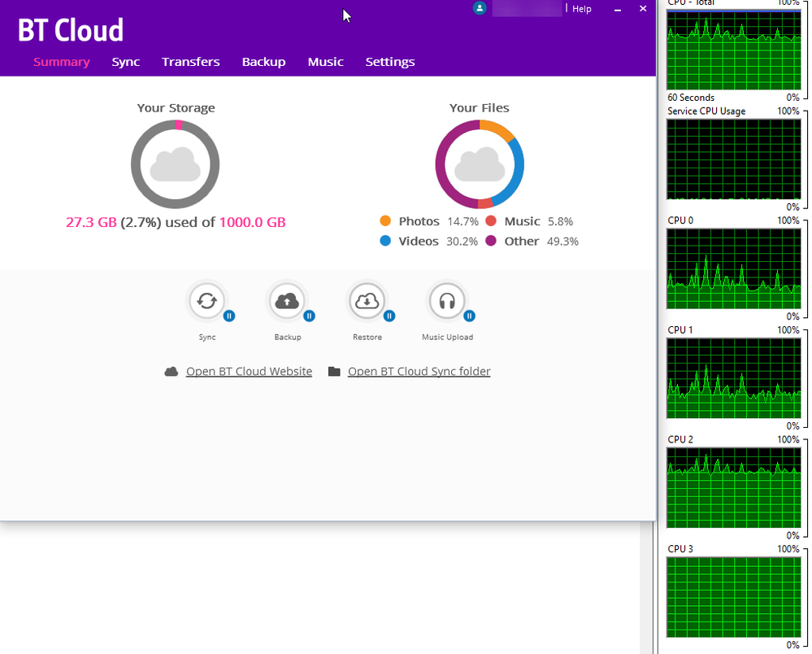The width and height of the screenshot is (812, 654).
Task: Click the Restore cloud download icon
Action: [367, 302]
